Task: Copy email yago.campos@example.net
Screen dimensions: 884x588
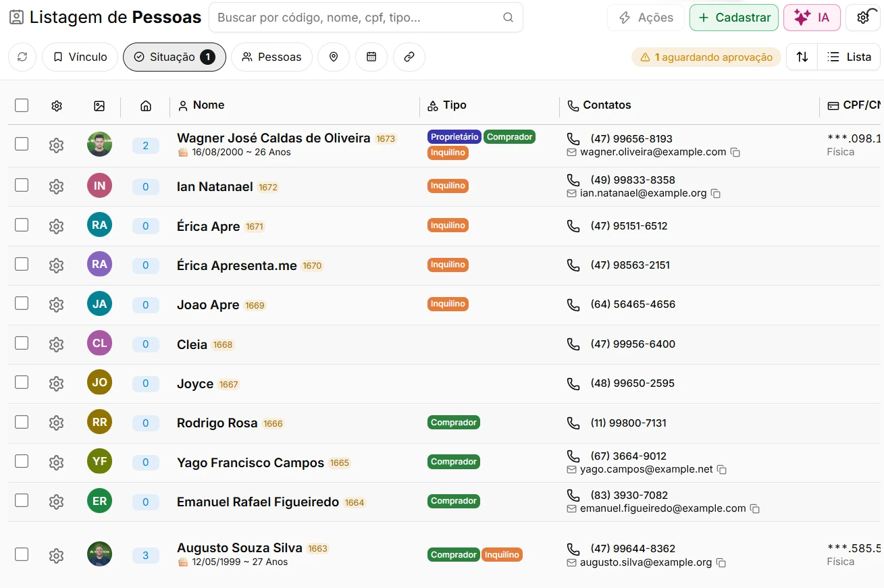Action: pos(722,469)
